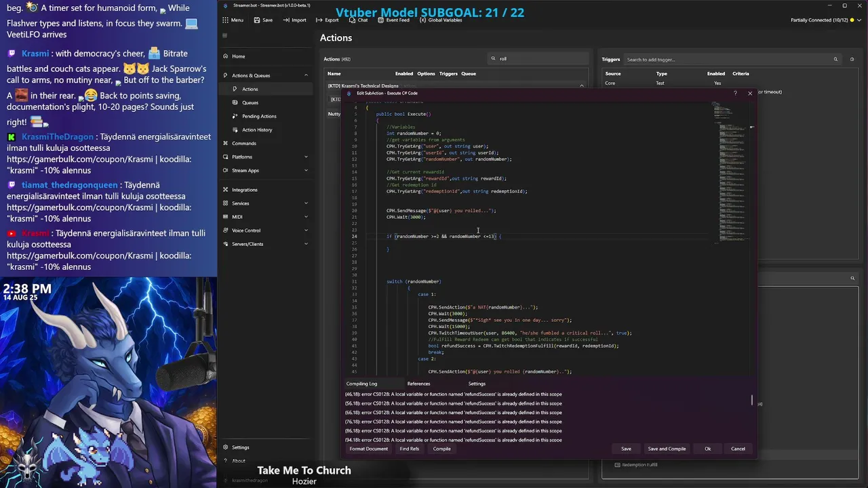Click Save in the code dialog
868x488 pixels.
click(x=626, y=449)
